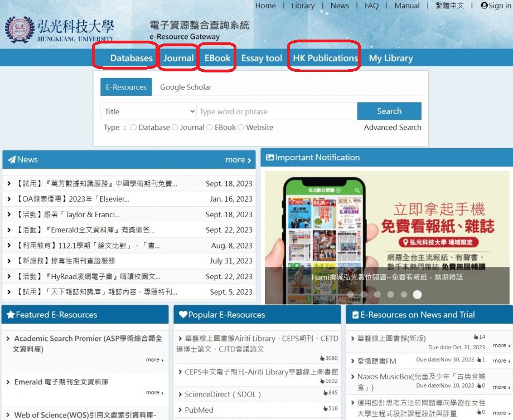Select the EBook type radio button

[210, 128]
